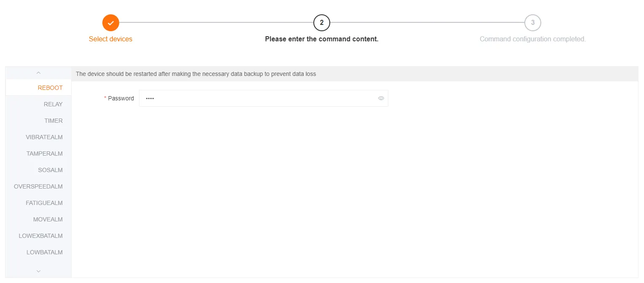Click the completed step checkmark icon
Image resolution: width=644 pixels, height=283 pixels.
(x=111, y=23)
